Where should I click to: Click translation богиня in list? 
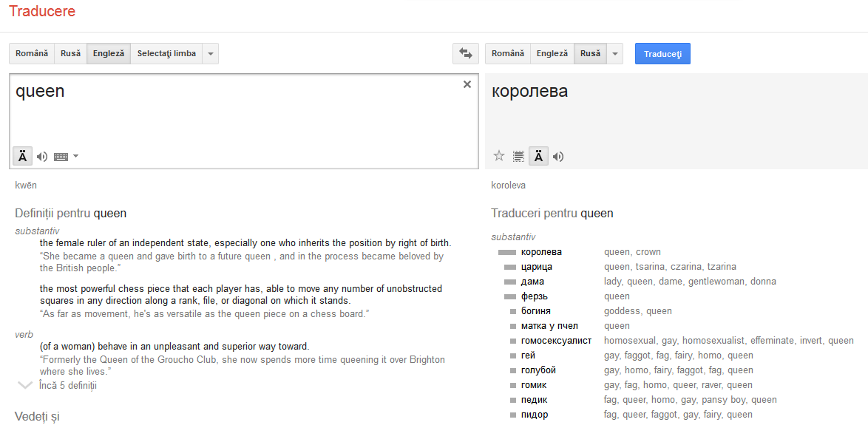tap(535, 311)
